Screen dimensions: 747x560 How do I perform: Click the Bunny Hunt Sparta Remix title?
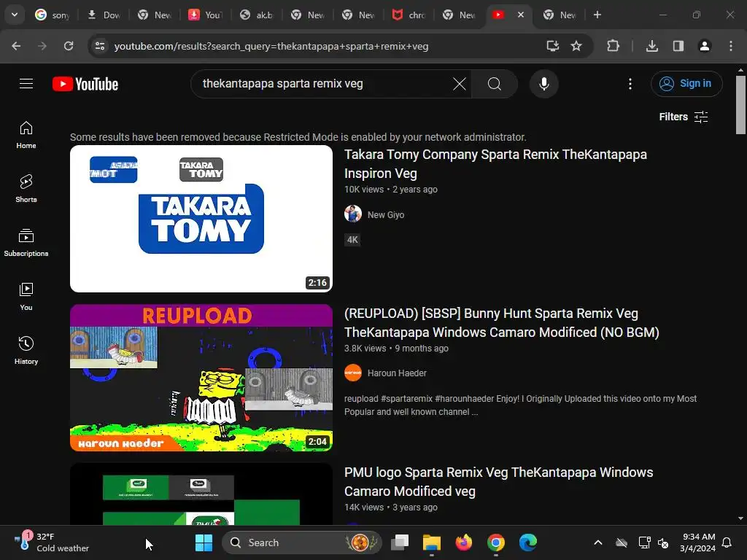502,323
